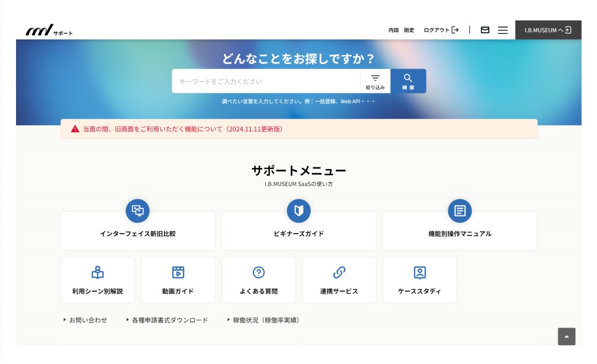Click the よくある質問 question mark icon
This screenshot has height=364, width=597.
(x=258, y=272)
